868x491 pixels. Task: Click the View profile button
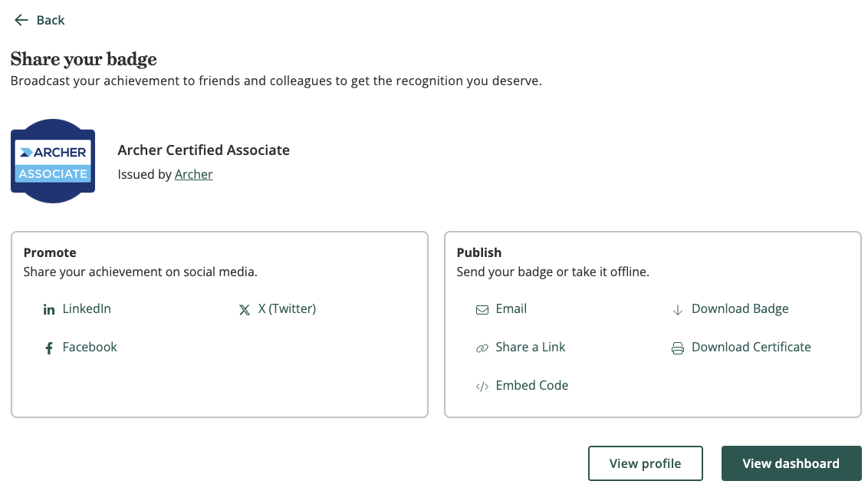click(x=646, y=463)
